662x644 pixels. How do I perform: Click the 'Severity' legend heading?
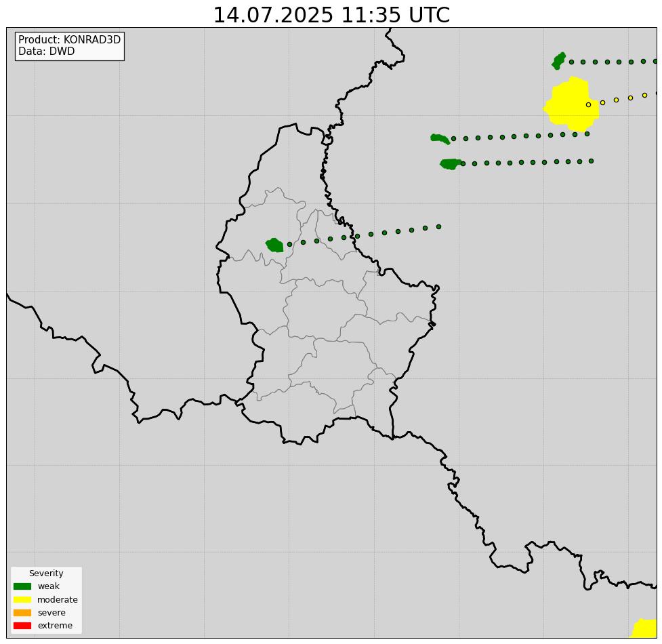tap(46, 573)
